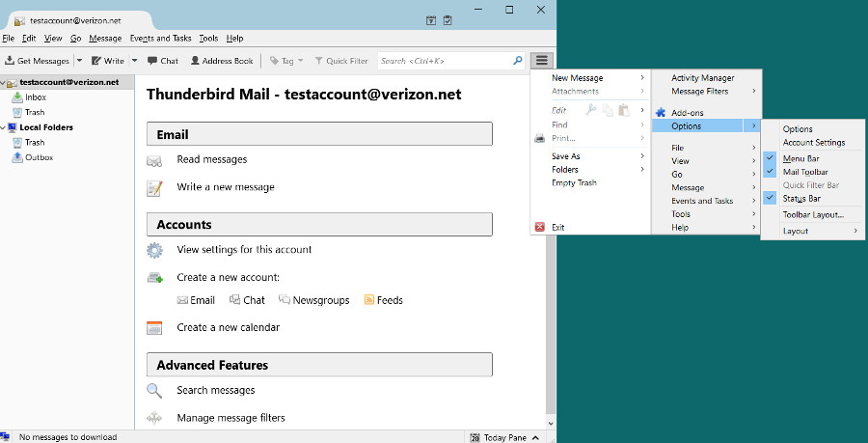Viewport: 868px width, 443px height.
Task: Click the Paste clipboard icon in Edit row
Action: (x=624, y=110)
